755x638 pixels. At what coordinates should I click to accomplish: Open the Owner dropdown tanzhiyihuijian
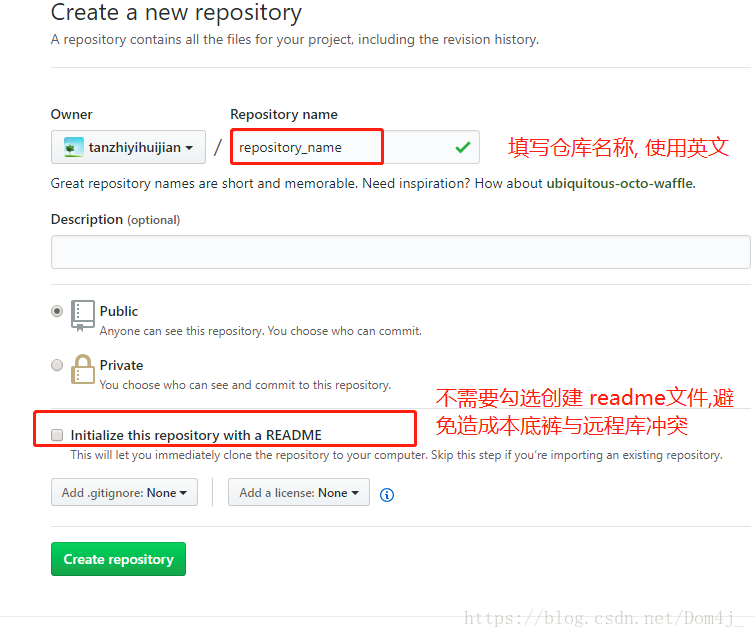128,147
